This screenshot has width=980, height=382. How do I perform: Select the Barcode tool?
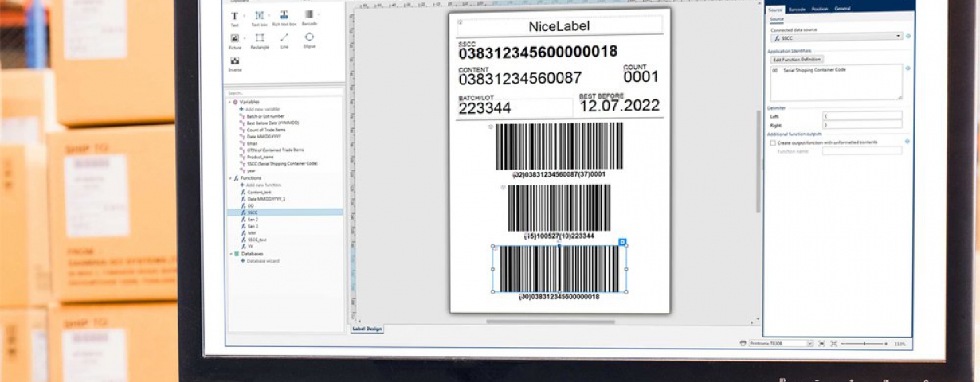pos(308,18)
